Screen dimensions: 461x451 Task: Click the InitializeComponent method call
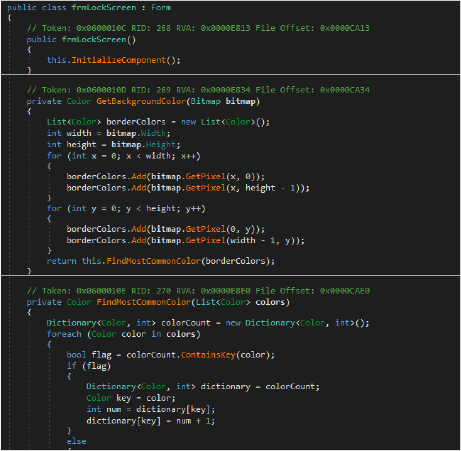coord(119,60)
